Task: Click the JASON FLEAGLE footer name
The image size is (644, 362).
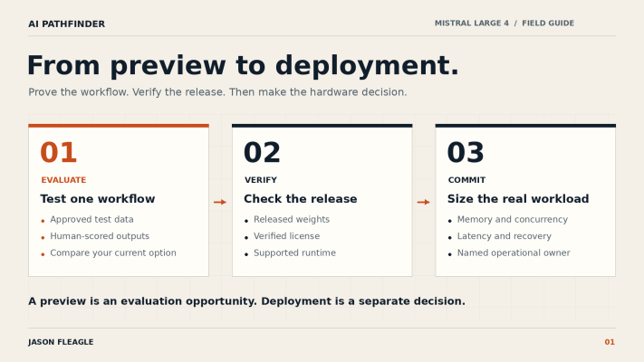Action: [x=61, y=342]
